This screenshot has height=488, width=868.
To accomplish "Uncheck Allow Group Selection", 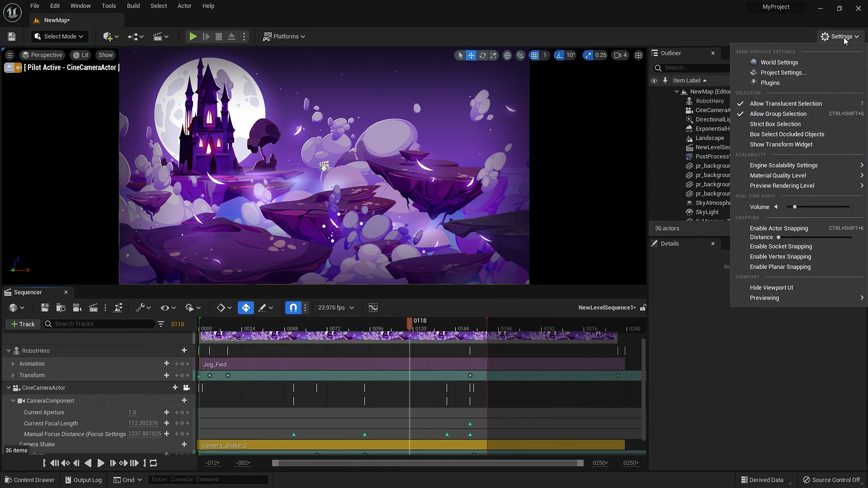I will (x=778, y=114).
